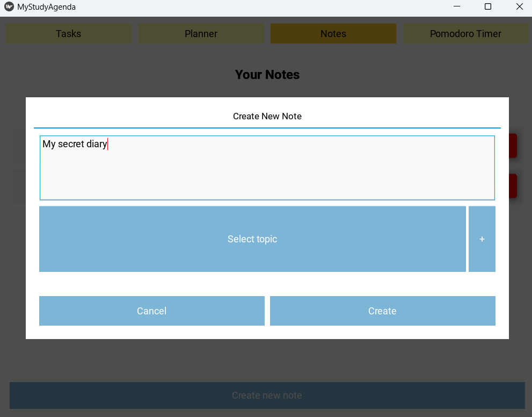This screenshot has width=532, height=417.
Task: Click the first note row's left edge
Action: point(19,146)
